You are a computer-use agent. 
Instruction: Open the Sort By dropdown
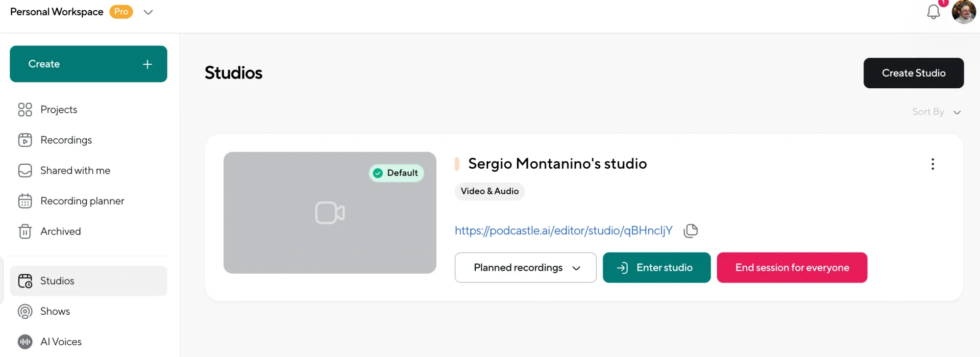coord(936,112)
